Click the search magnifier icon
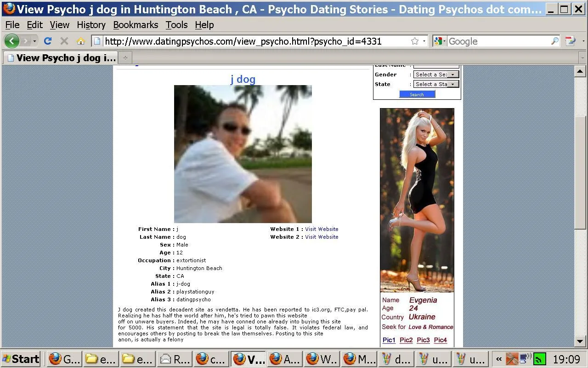This screenshot has height=368, width=588. [x=555, y=41]
